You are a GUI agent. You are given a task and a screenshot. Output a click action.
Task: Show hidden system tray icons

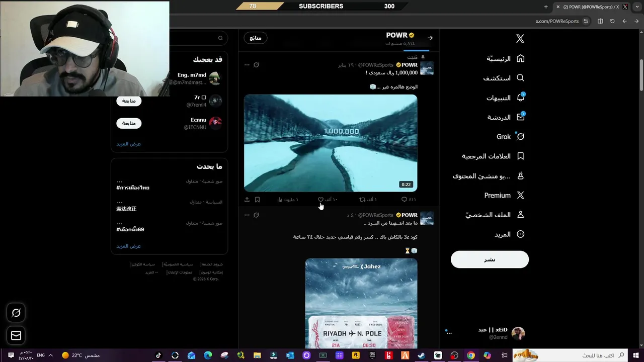tap(50, 355)
